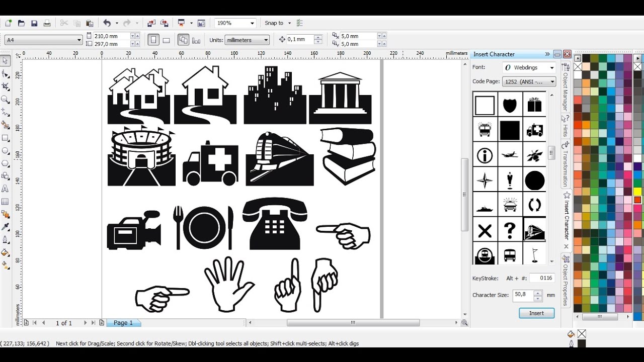Screen dimensions: 644x362
Task: Apply page layout to current page only
Action: (196, 40)
